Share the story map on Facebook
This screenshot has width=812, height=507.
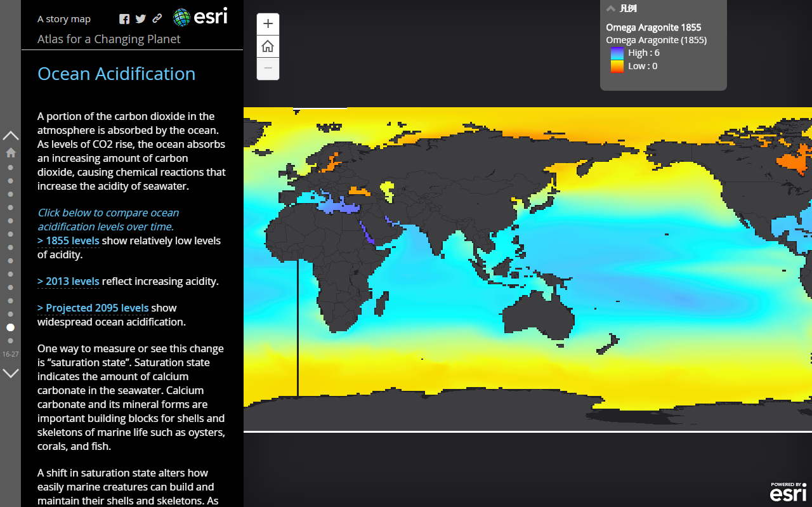[x=124, y=19]
